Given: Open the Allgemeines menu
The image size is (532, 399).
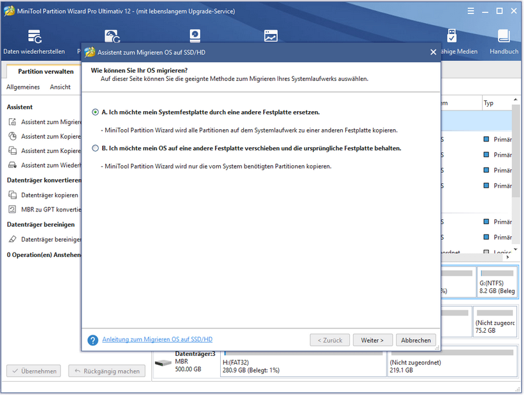Looking at the screenshot, I should coord(23,88).
